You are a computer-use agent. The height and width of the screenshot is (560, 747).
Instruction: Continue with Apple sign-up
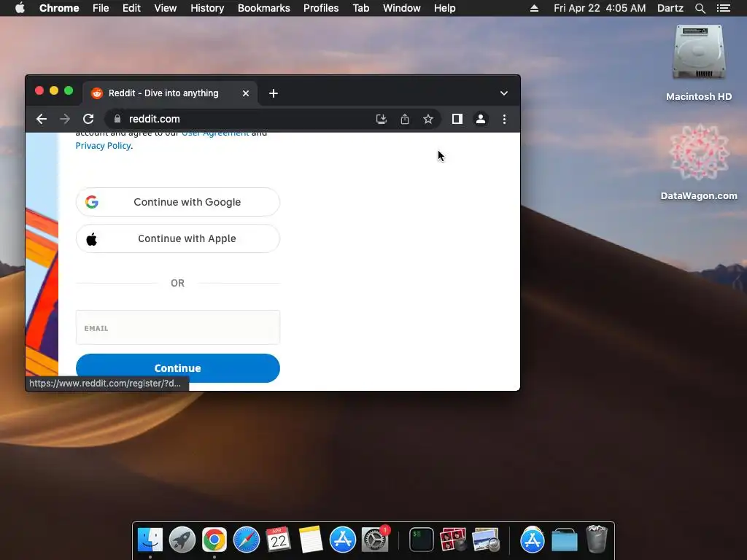[178, 238]
